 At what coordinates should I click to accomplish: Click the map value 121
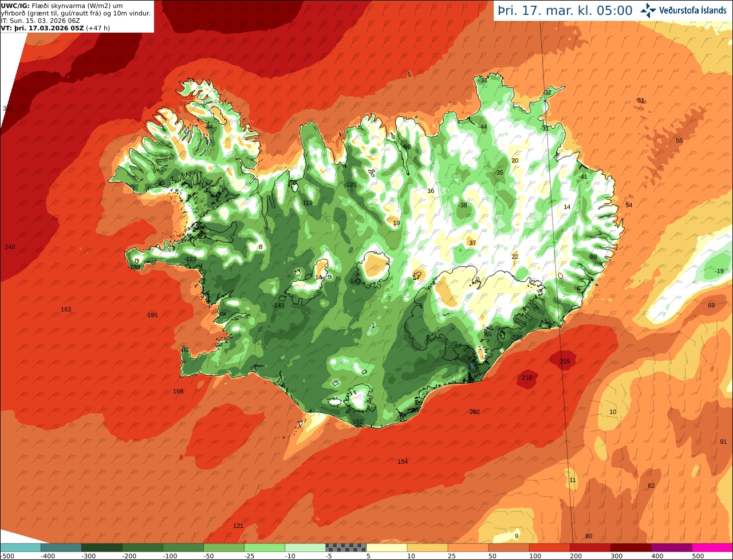point(238,526)
